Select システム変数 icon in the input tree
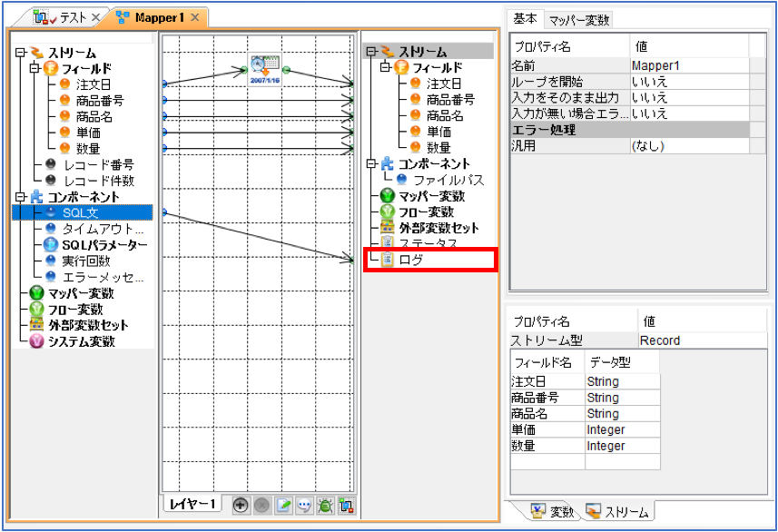Image resolution: width=778 pixels, height=532 pixels. click(36, 341)
